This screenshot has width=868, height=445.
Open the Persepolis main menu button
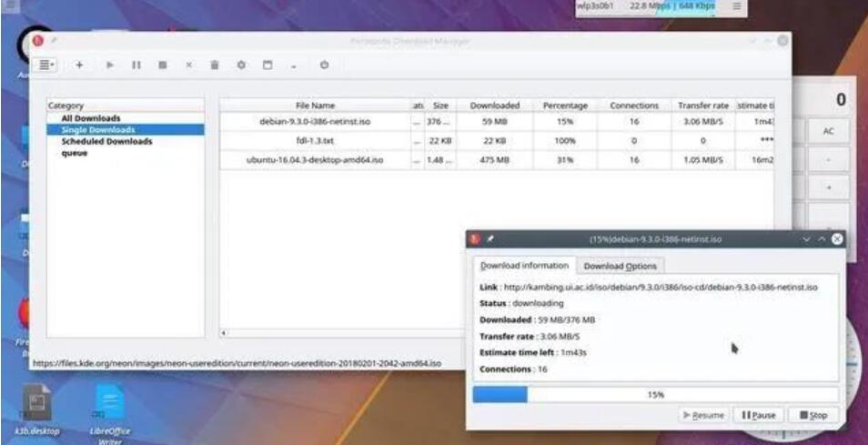tap(45, 65)
